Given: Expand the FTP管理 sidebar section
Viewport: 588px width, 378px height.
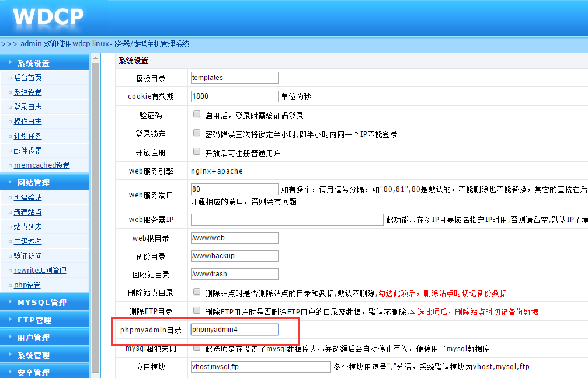Looking at the screenshot, I should click(x=34, y=320).
